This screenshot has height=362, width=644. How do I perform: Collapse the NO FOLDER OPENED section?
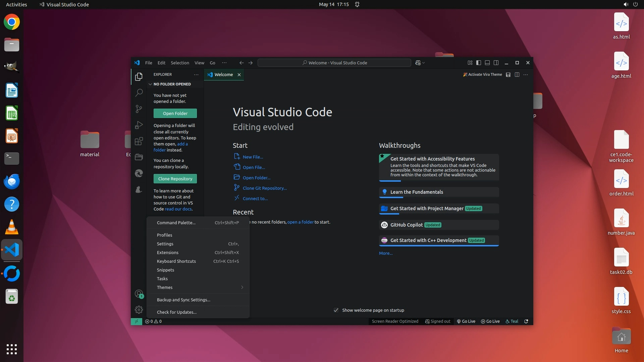pos(151,84)
